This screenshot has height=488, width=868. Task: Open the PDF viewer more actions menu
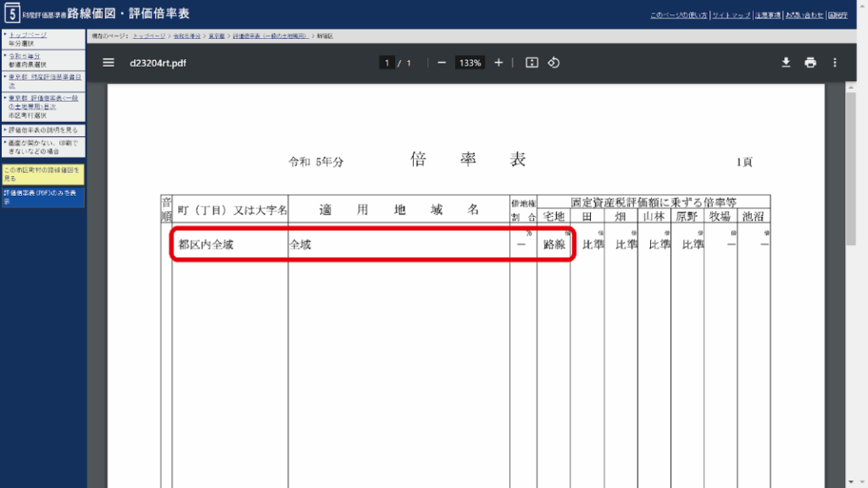point(835,63)
